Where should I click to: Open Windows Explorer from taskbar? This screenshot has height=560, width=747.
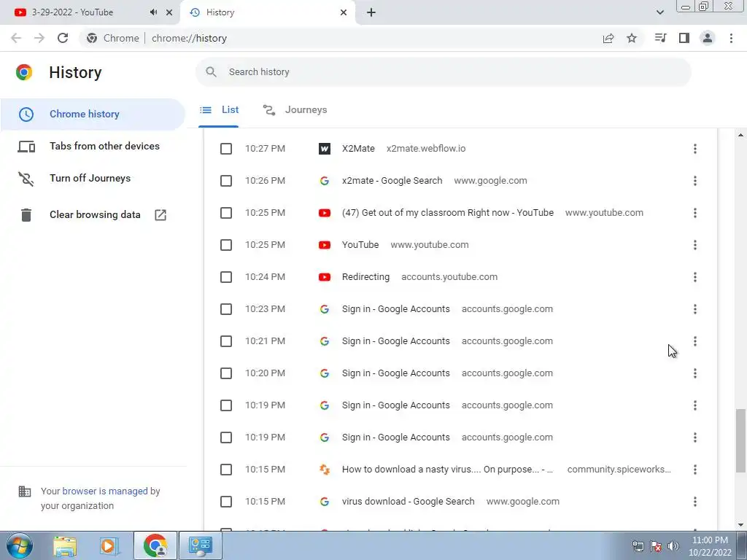click(65, 545)
